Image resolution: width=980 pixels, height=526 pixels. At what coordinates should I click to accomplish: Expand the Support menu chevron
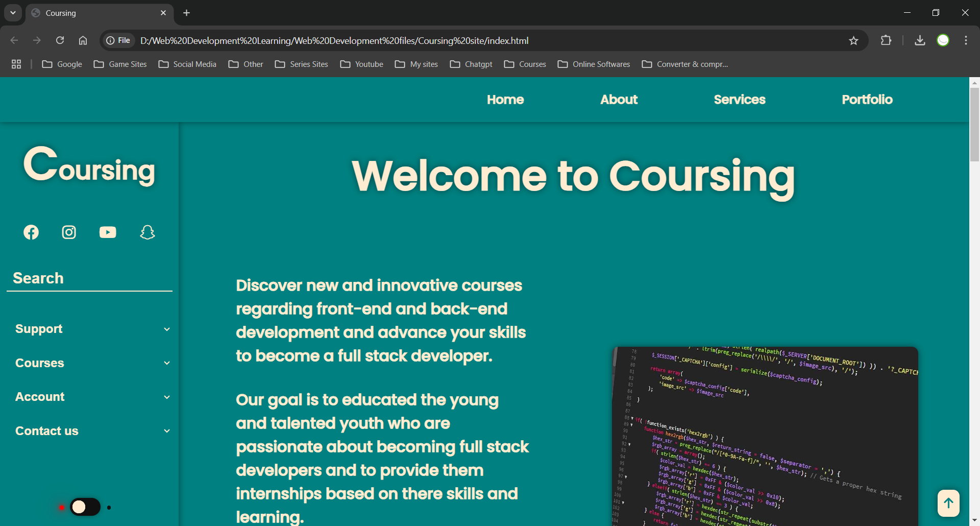point(167,329)
